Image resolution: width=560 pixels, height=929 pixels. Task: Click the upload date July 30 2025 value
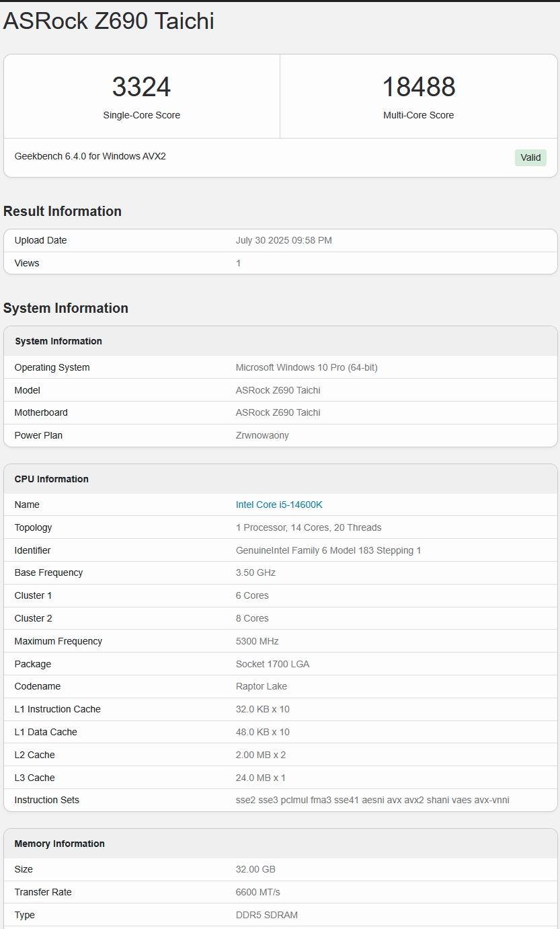point(284,240)
